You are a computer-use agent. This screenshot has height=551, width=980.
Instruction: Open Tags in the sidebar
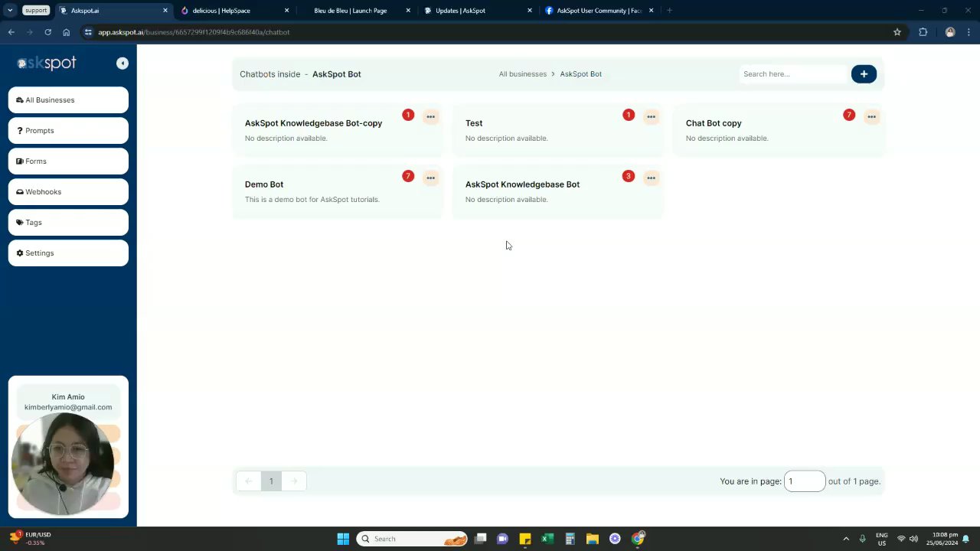[x=68, y=223]
